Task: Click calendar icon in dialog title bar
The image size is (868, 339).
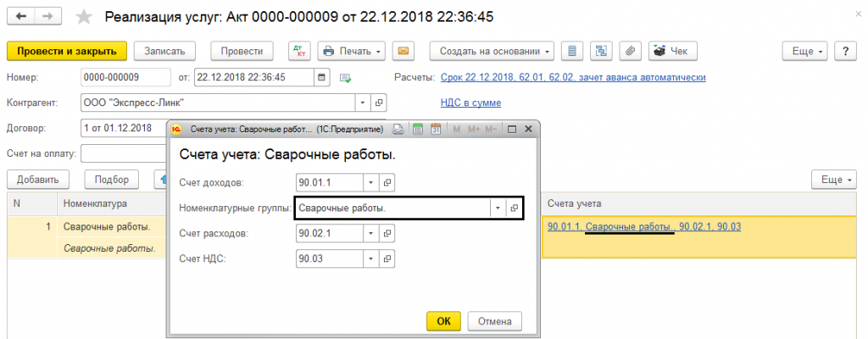Action: point(436,130)
